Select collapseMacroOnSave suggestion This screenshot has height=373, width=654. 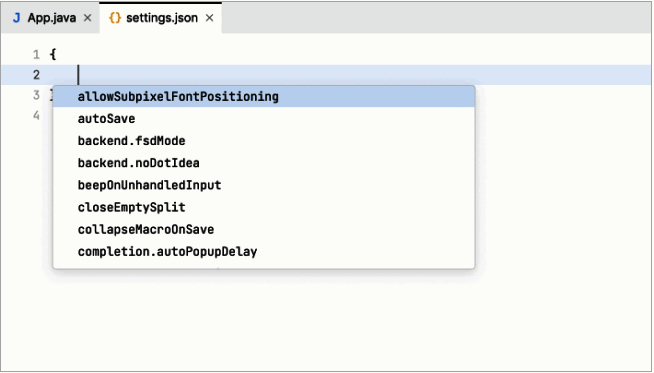[264, 229]
